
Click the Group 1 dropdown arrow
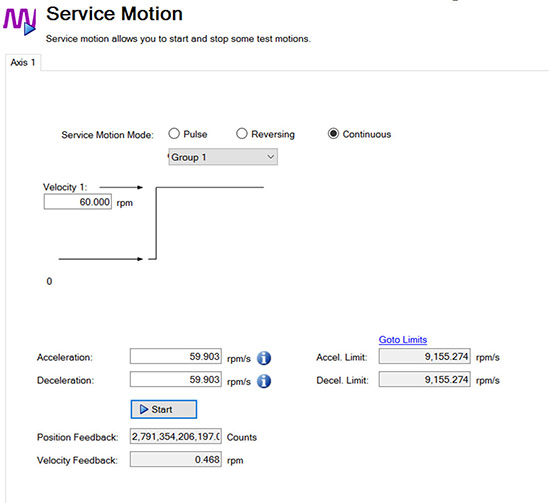270,157
